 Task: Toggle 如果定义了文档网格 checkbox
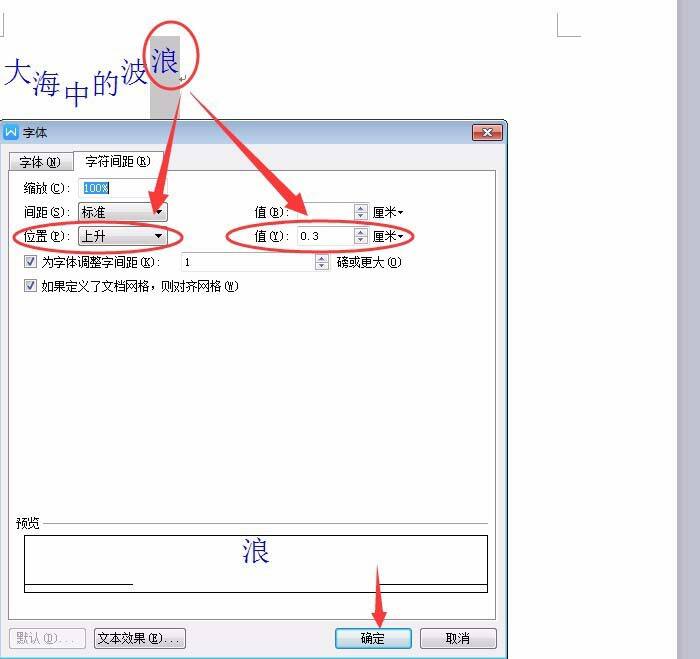pos(30,285)
